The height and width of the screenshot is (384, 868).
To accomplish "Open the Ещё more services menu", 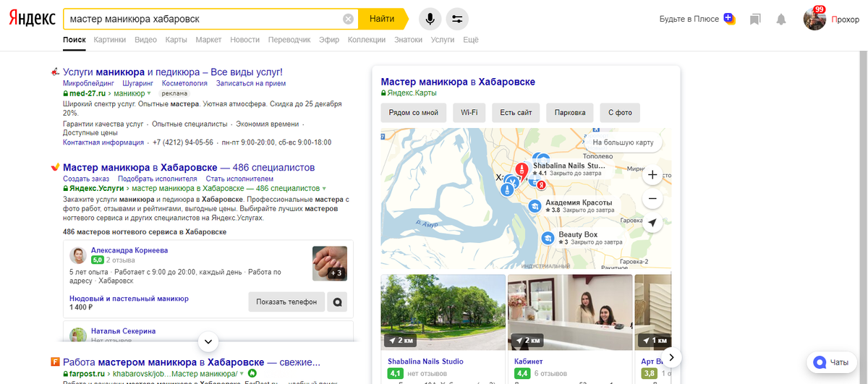I will 471,40.
